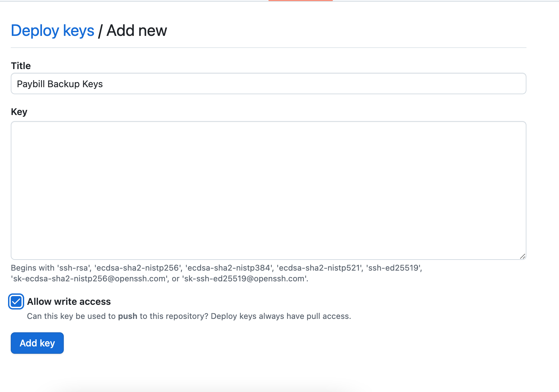The width and height of the screenshot is (559, 392).
Task: Grab the Key textarea resize handle
Action: [522, 256]
